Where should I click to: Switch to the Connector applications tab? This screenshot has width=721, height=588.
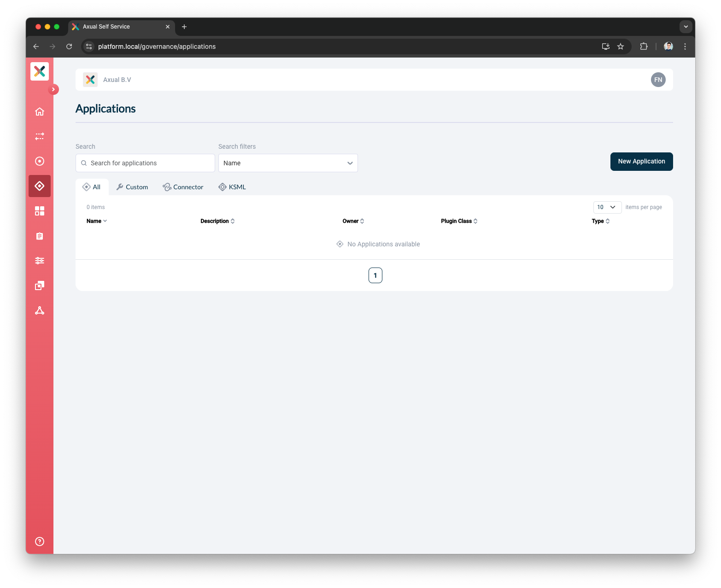coord(183,187)
